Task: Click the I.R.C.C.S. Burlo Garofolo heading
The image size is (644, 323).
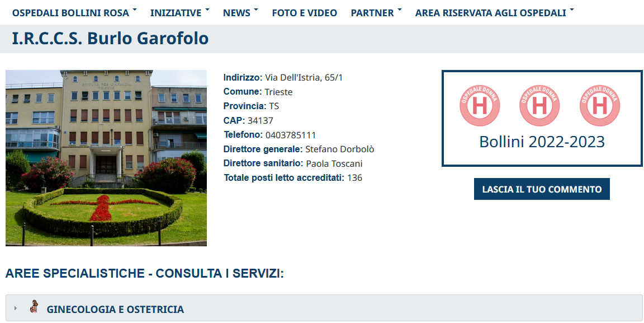Action: pyautogui.click(x=110, y=38)
